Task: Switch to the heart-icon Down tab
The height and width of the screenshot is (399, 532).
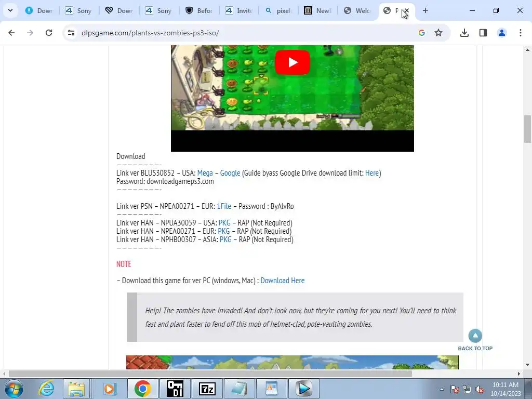Action: [x=119, y=10]
